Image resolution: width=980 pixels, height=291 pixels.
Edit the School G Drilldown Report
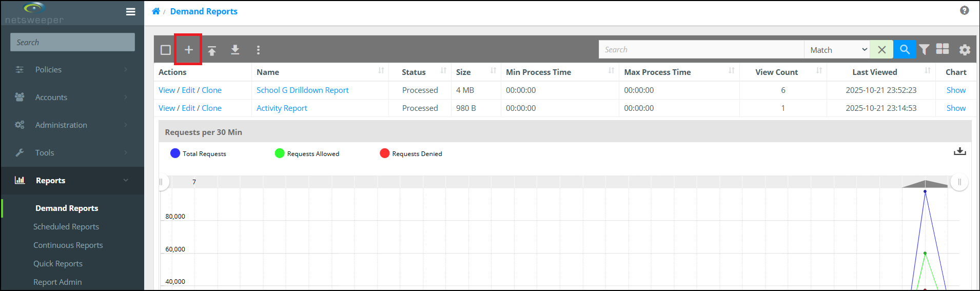coord(188,90)
